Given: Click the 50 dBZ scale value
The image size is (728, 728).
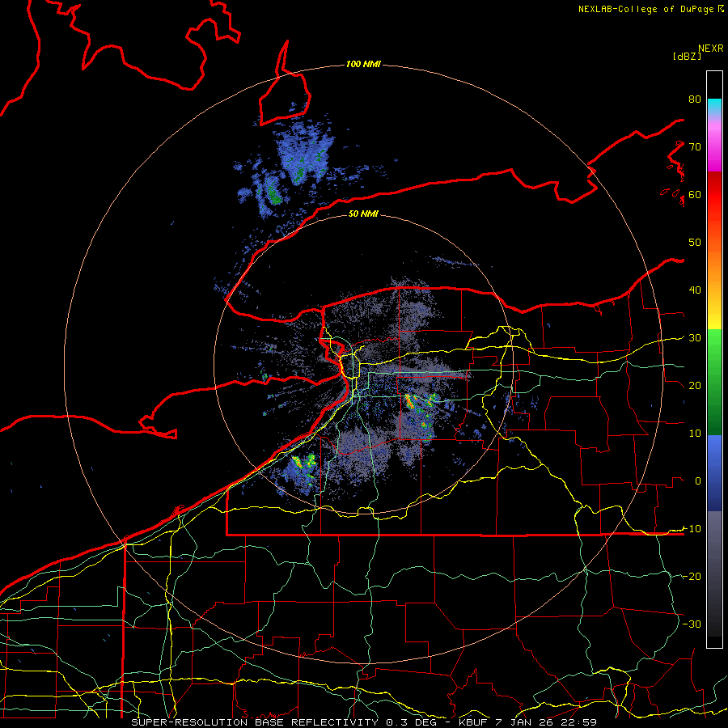Looking at the screenshot, I should 695,243.
